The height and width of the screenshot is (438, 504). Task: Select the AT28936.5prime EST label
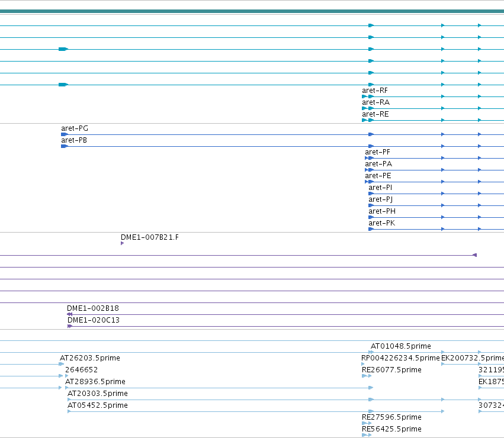coord(95,382)
